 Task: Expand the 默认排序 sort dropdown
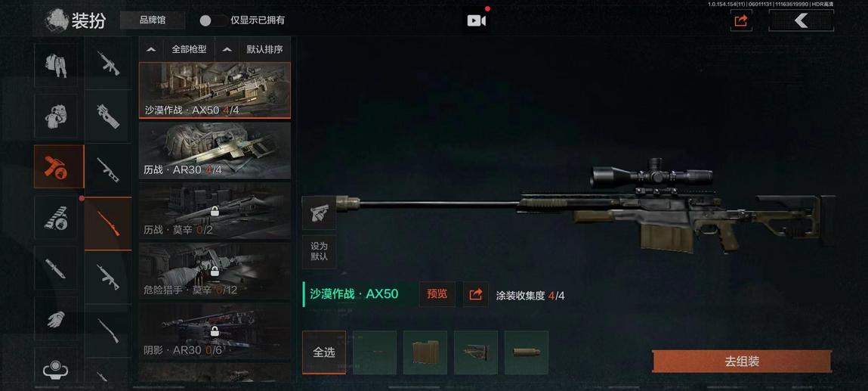coord(253,49)
